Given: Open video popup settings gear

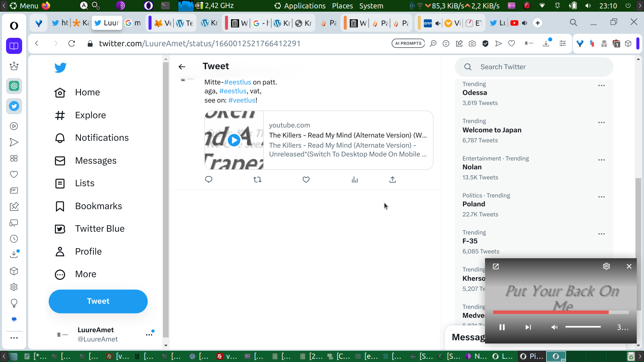Looking at the screenshot, I should 607,266.
